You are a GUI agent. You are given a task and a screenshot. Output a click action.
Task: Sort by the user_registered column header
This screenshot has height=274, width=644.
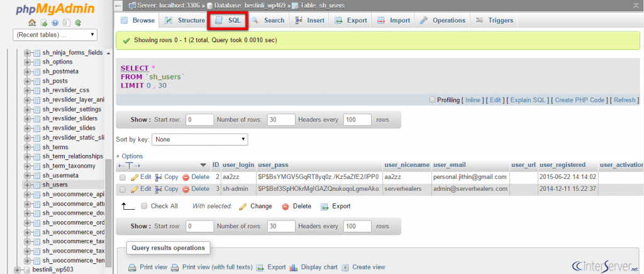[x=563, y=165]
